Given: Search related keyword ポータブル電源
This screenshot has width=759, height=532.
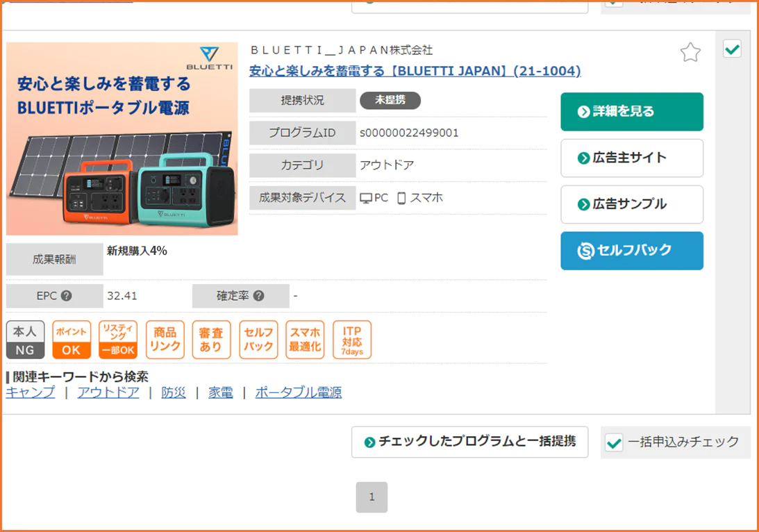Looking at the screenshot, I should coord(298,392).
